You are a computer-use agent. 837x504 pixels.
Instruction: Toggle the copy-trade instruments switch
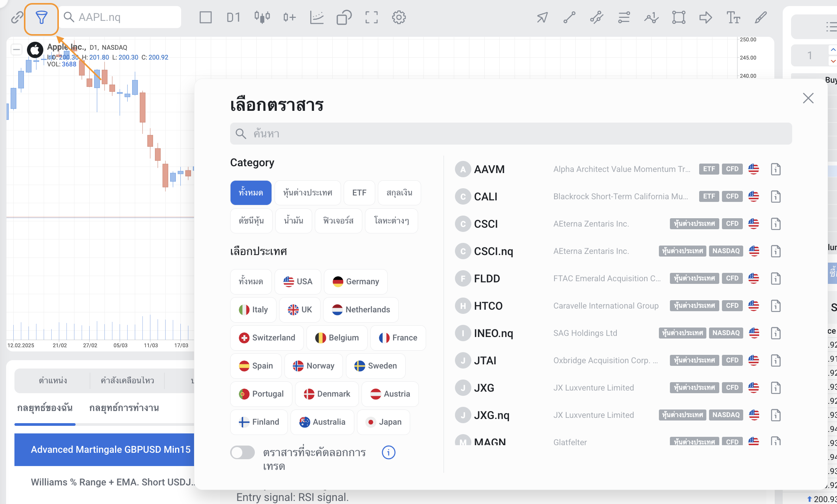[242, 452]
